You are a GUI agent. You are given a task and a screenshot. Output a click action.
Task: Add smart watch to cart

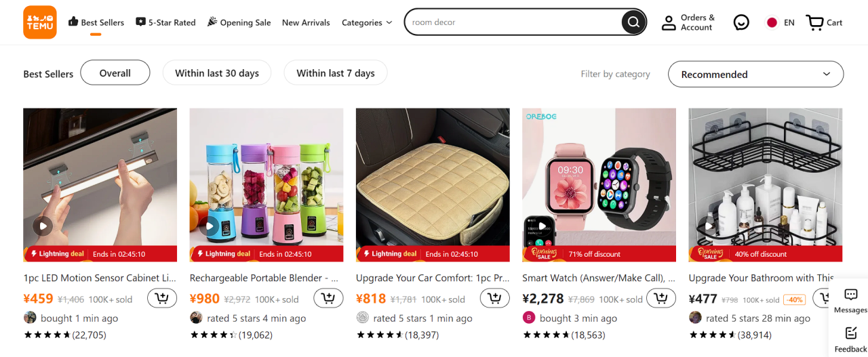(660, 298)
